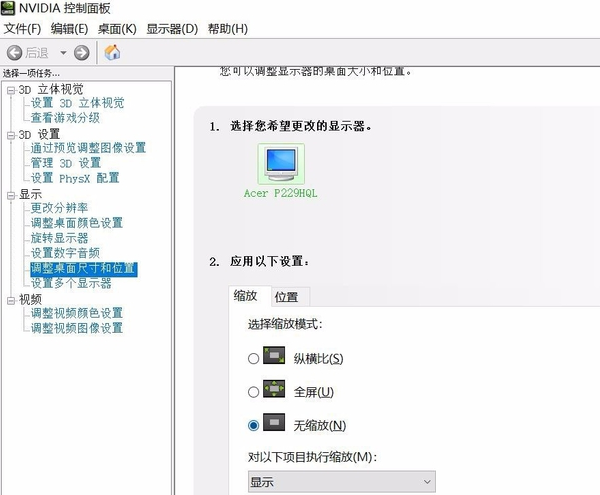The width and height of the screenshot is (600, 495).
Task: Open 查看游戏分级 task
Action: 65,118
